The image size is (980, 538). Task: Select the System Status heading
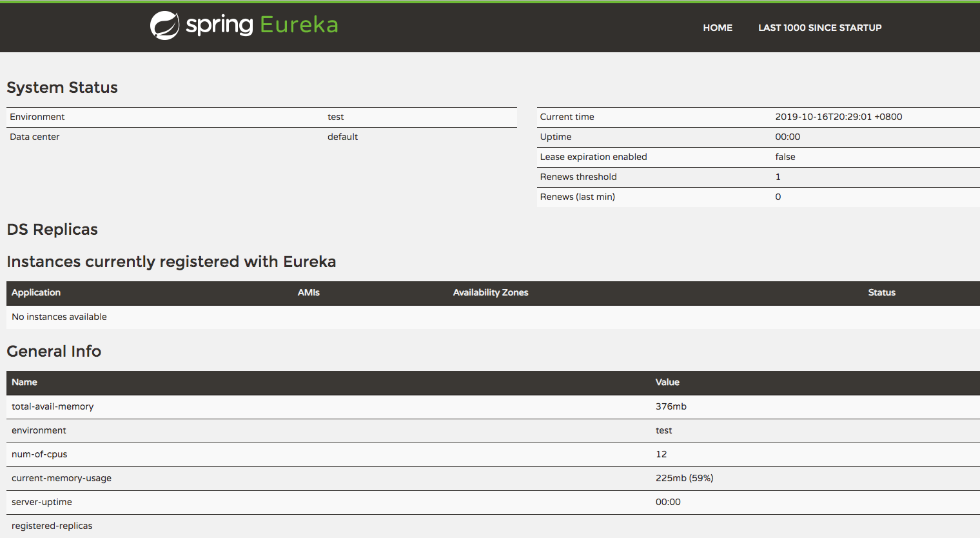tap(62, 87)
